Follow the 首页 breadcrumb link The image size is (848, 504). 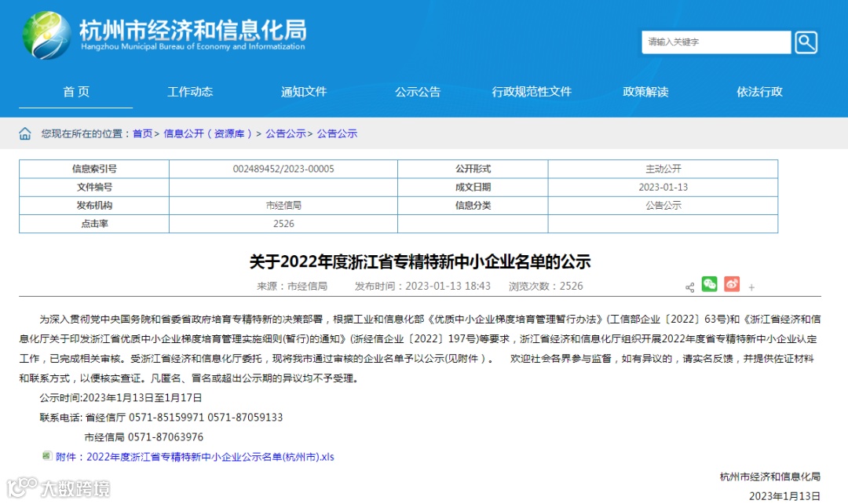143,133
